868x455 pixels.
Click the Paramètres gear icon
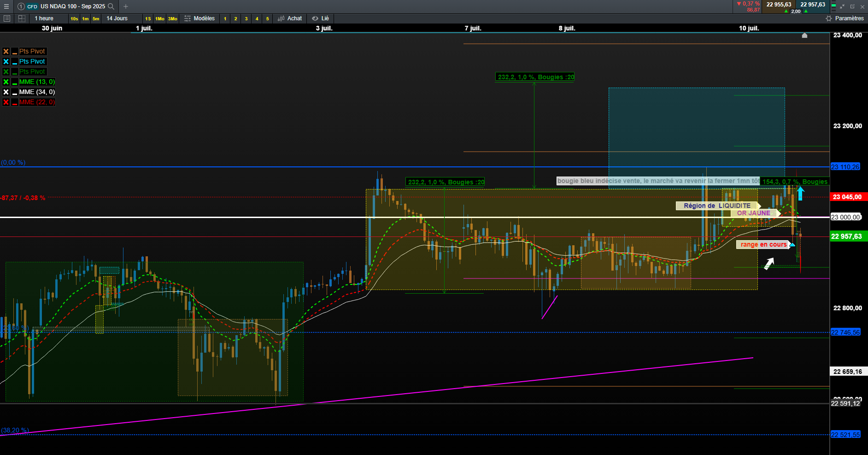tap(829, 18)
